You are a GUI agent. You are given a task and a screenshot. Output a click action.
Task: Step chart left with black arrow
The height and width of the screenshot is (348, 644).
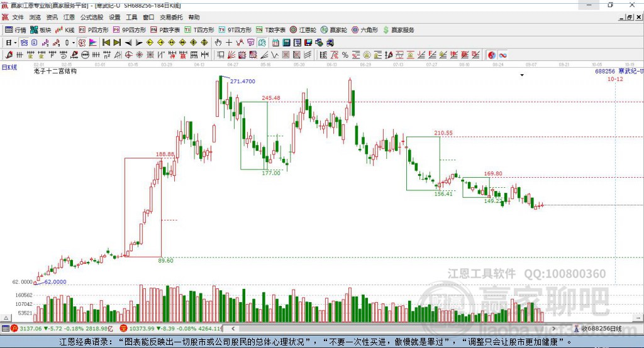coord(128,43)
